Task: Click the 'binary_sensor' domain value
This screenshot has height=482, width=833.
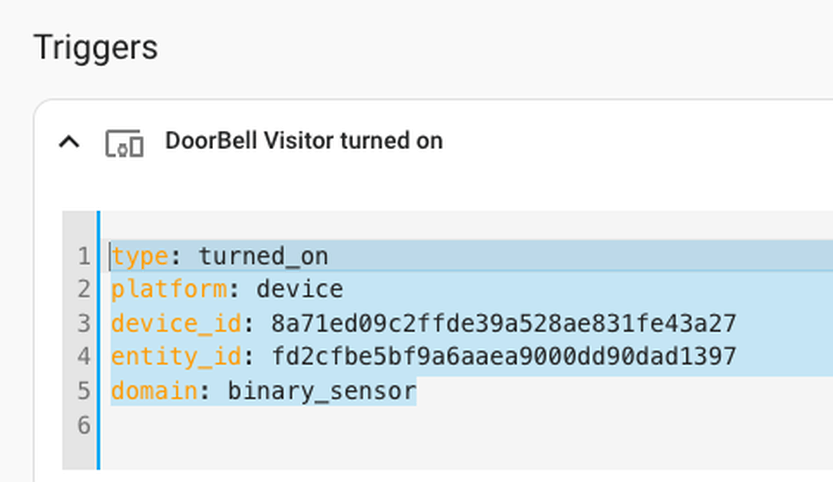Action: 321,391
